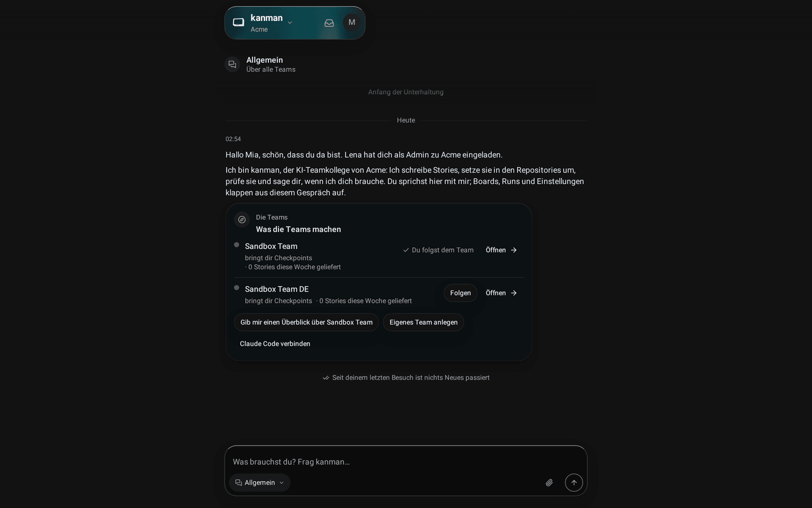Click the Allgemein chat bubble icon
Screen dimensions: 812x508
tap(232, 64)
